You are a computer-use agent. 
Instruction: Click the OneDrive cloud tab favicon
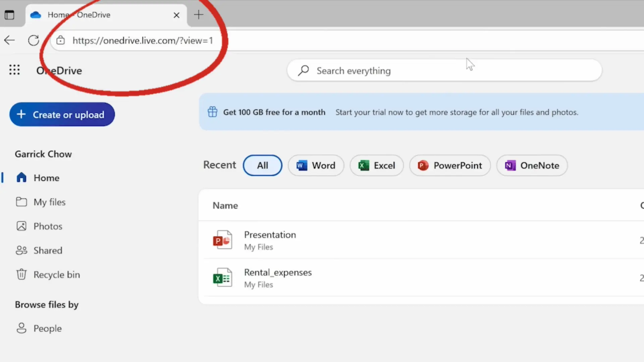tap(36, 15)
